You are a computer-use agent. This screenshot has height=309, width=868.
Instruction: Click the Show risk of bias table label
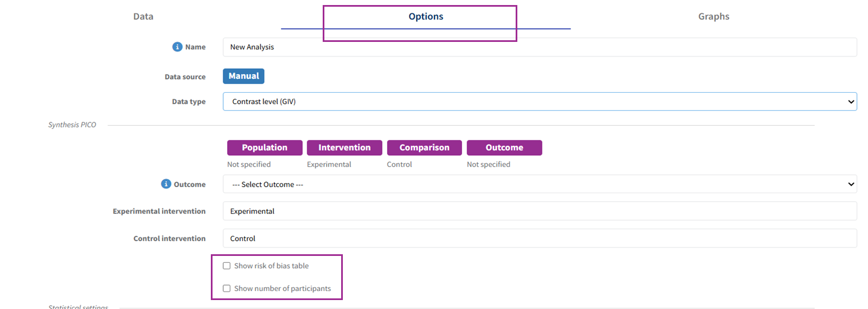(271, 266)
